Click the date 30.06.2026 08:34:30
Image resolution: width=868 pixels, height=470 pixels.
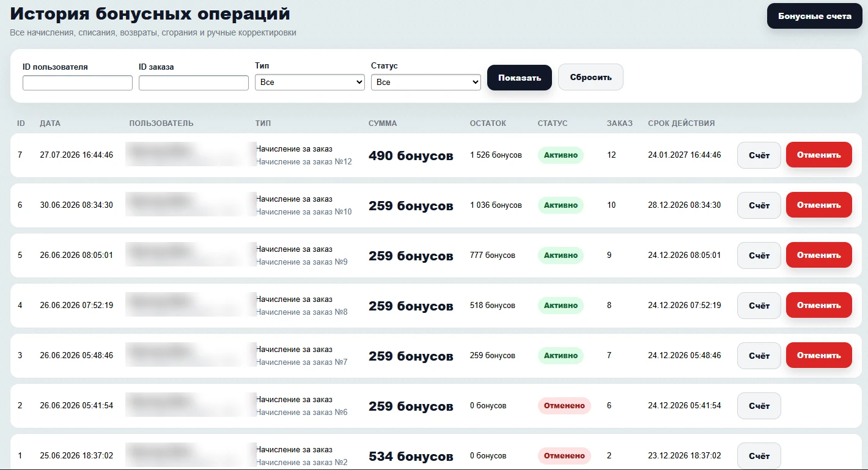tap(76, 205)
